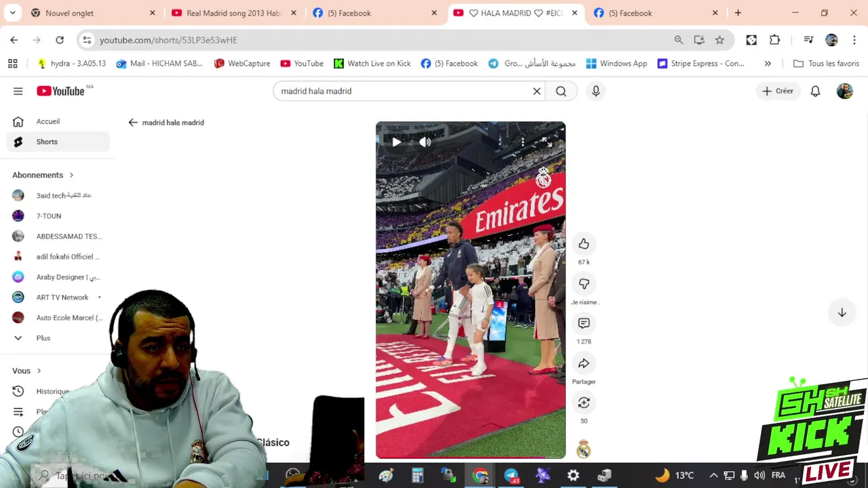Open the 3aid tech subscription
This screenshot has height=488, width=868.
pyautogui.click(x=58, y=195)
